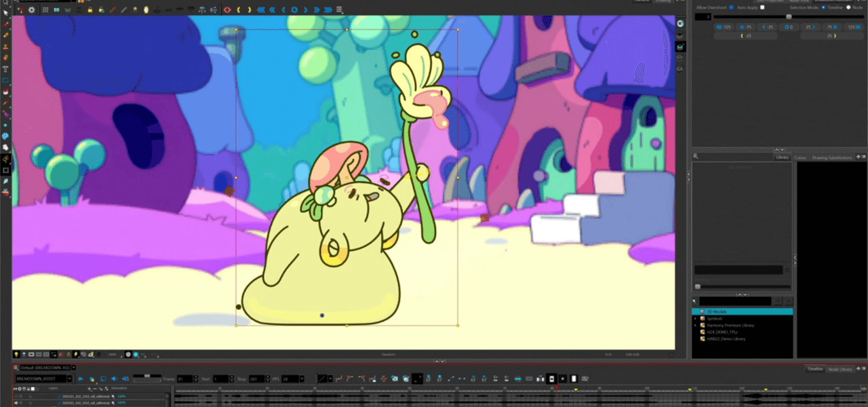868x407 pixels.
Task: Toggle the Allow Overshoot option
Action: pos(731,7)
